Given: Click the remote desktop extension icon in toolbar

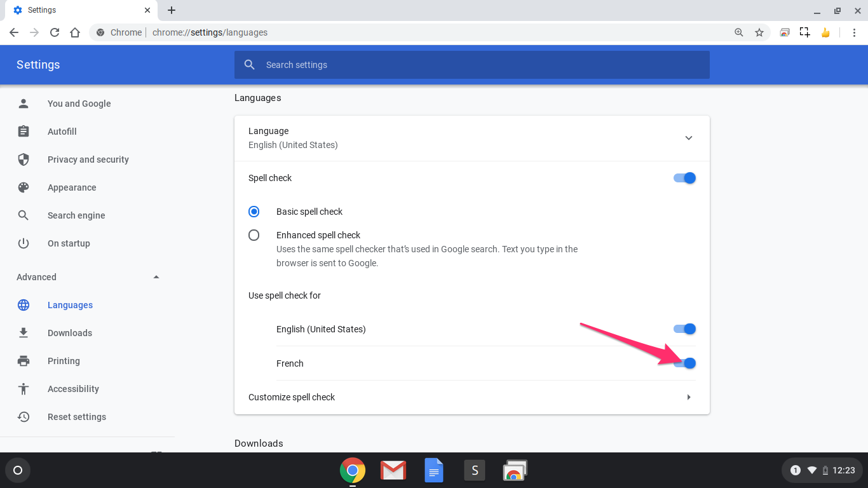Looking at the screenshot, I should (x=785, y=32).
